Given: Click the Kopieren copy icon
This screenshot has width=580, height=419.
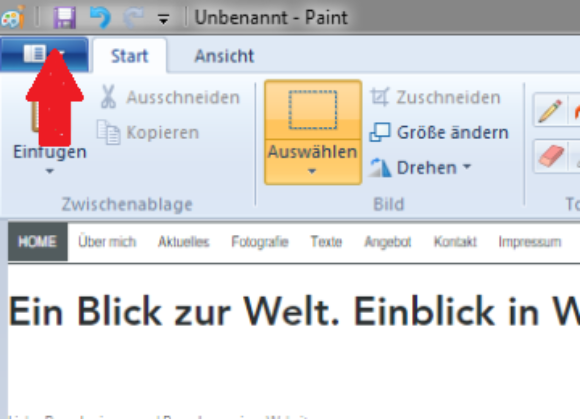Looking at the screenshot, I should tap(108, 132).
